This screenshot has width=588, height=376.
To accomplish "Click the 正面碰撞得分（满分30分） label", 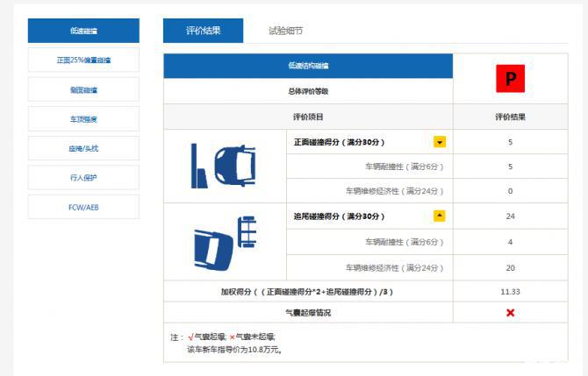I will [x=339, y=142].
